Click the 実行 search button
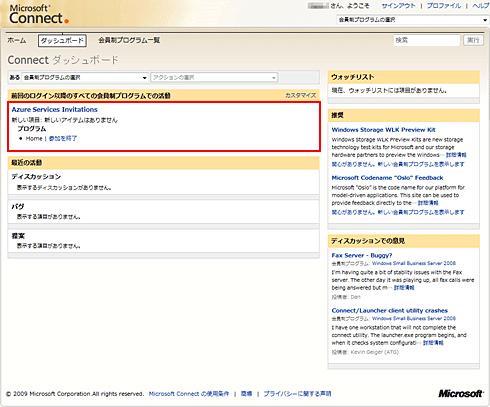This screenshot has width=490, height=407. pyautogui.click(x=473, y=40)
